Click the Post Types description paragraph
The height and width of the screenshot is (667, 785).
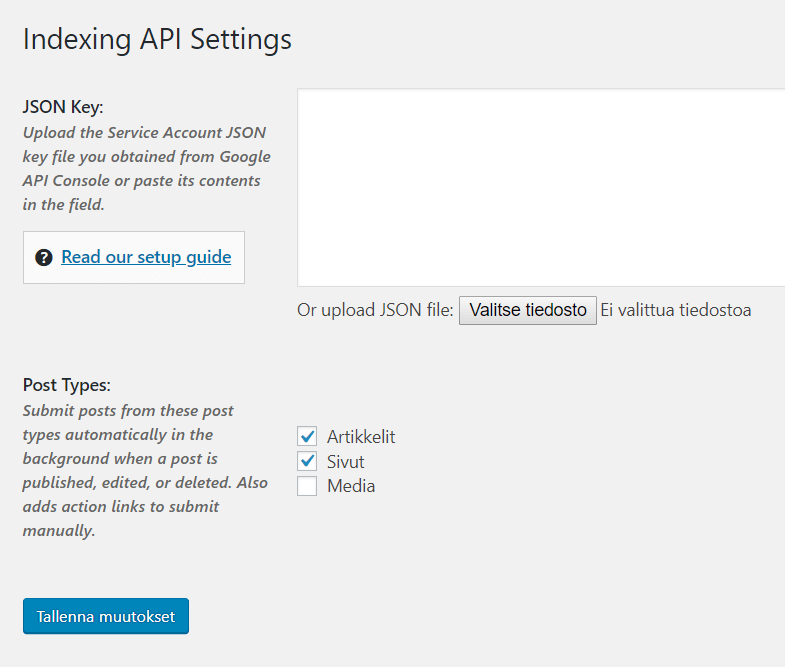(x=145, y=471)
